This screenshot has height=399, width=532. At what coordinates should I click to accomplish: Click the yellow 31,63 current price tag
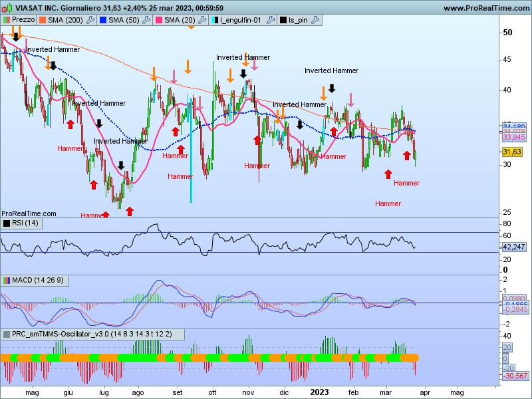coord(512,152)
